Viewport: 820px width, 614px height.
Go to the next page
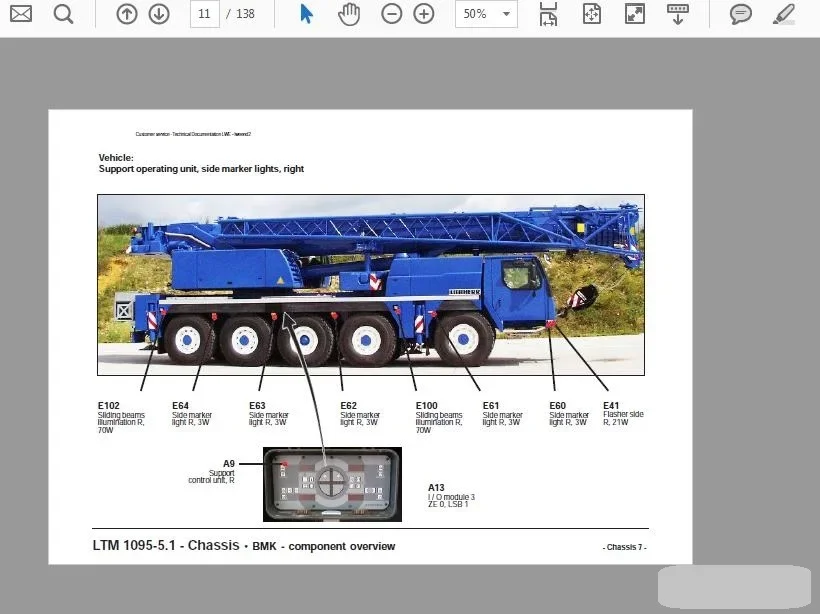coord(158,14)
